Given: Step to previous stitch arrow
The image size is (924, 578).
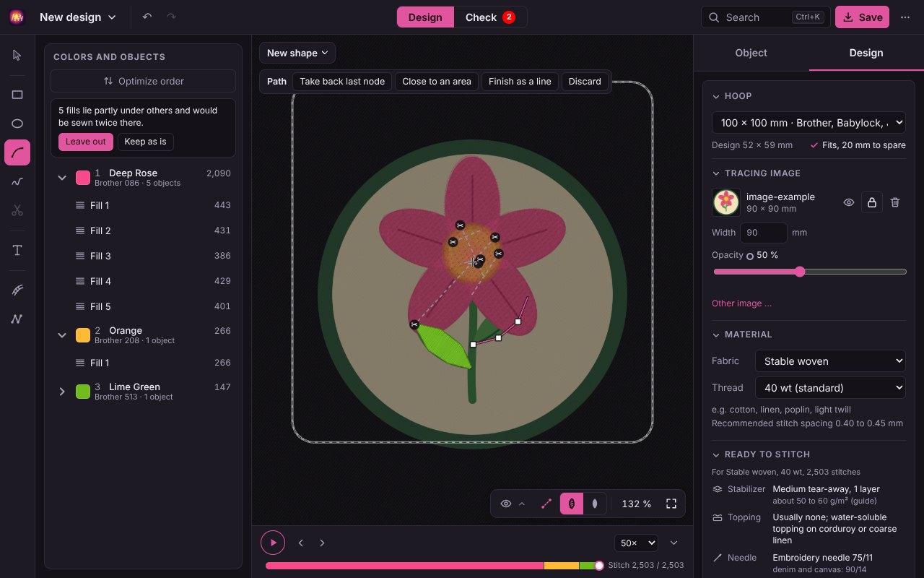Looking at the screenshot, I should (301, 543).
